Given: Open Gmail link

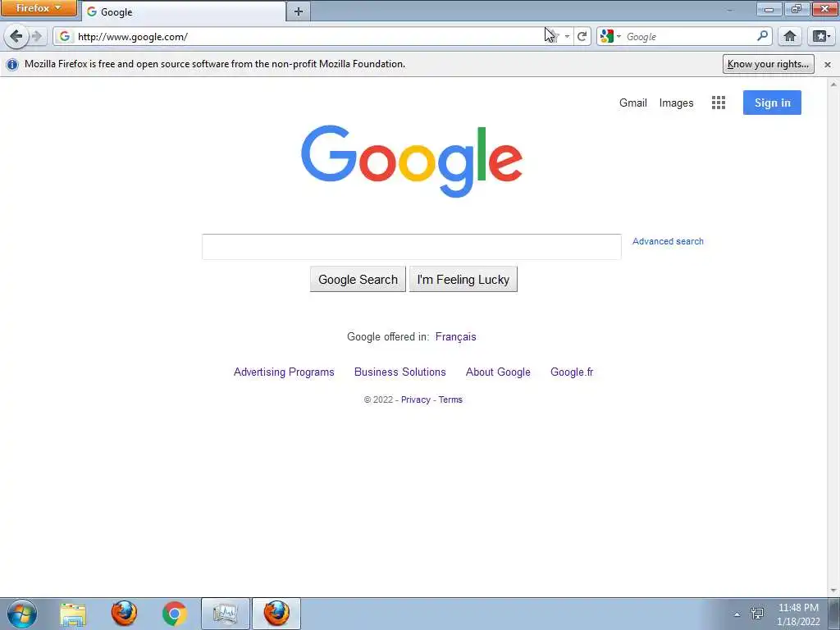Looking at the screenshot, I should click(632, 103).
